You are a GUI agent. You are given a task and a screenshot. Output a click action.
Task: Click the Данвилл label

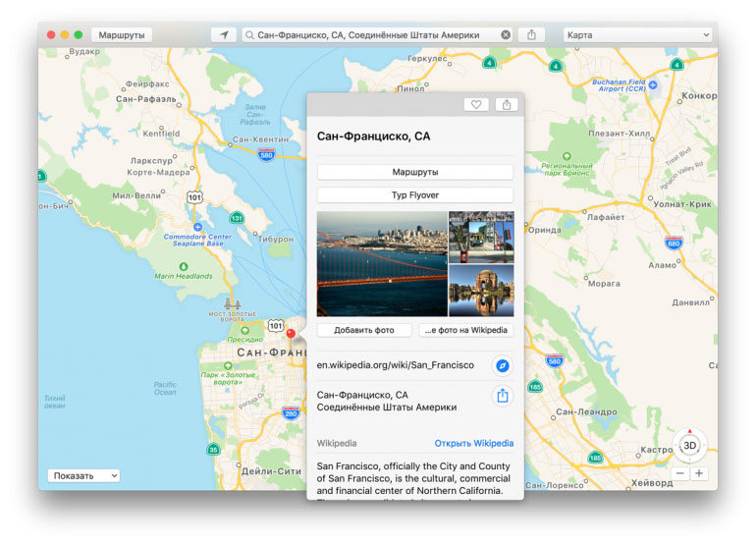(x=691, y=302)
